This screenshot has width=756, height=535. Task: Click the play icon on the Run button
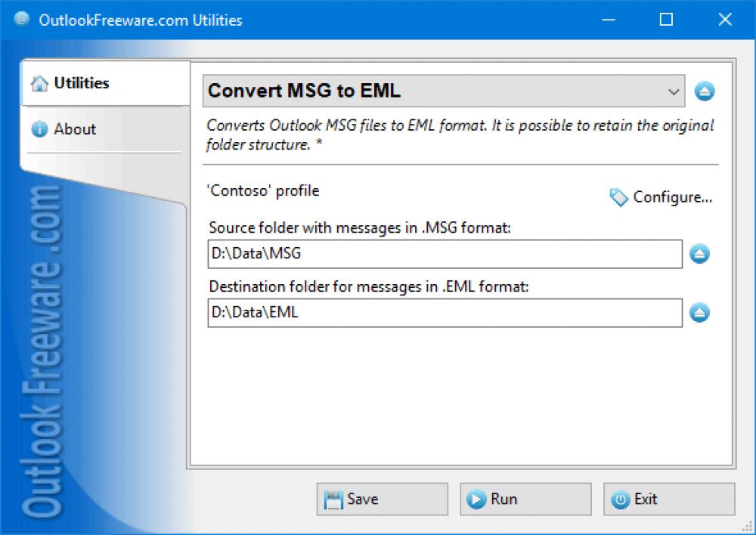476,499
